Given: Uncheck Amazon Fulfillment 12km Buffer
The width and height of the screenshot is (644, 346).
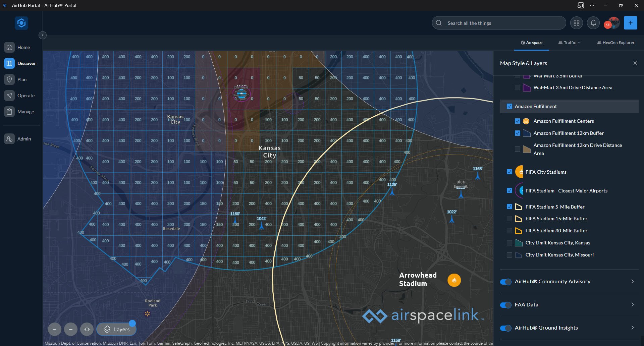Looking at the screenshot, I should (518, 133).
